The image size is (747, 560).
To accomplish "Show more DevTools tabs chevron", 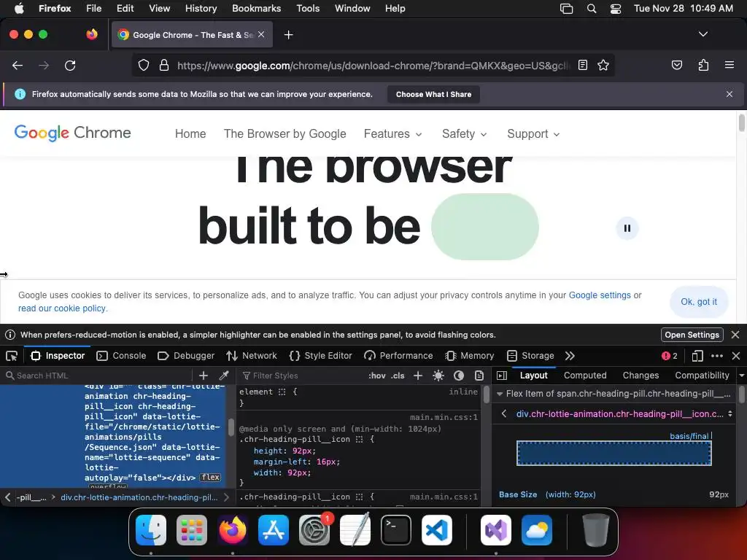I will [x=570, y=356].
